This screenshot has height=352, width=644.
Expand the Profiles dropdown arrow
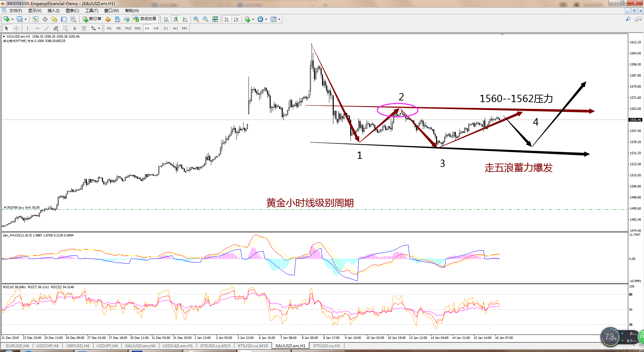[25, 19]
